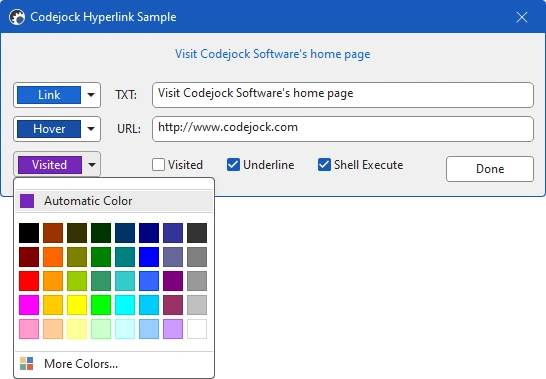Click the Done button

pyautogui.click(x=490, y=169)
